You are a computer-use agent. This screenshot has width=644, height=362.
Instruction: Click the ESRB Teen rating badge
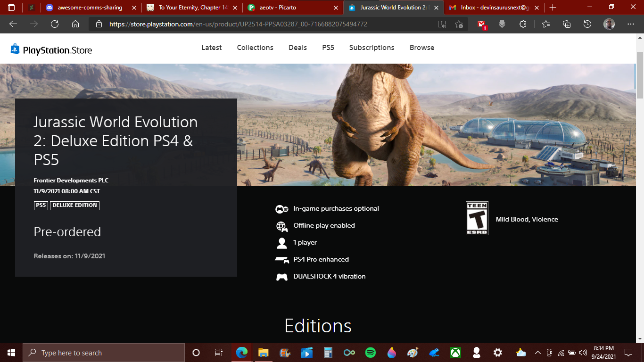(x=477, y=218)
